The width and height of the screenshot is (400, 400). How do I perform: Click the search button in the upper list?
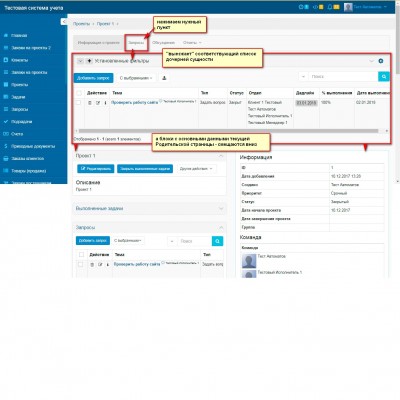pos(384,77)
